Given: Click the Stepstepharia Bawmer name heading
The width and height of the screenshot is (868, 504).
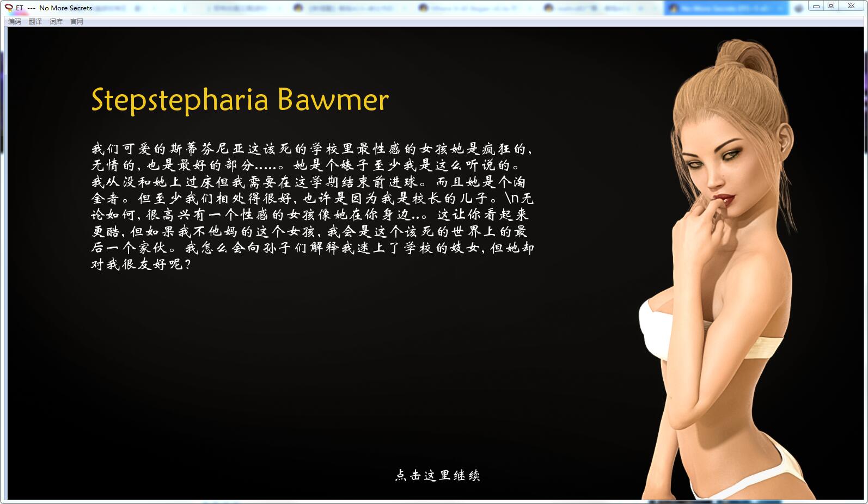Looking at the screenshot, I should tap(240, 100).
